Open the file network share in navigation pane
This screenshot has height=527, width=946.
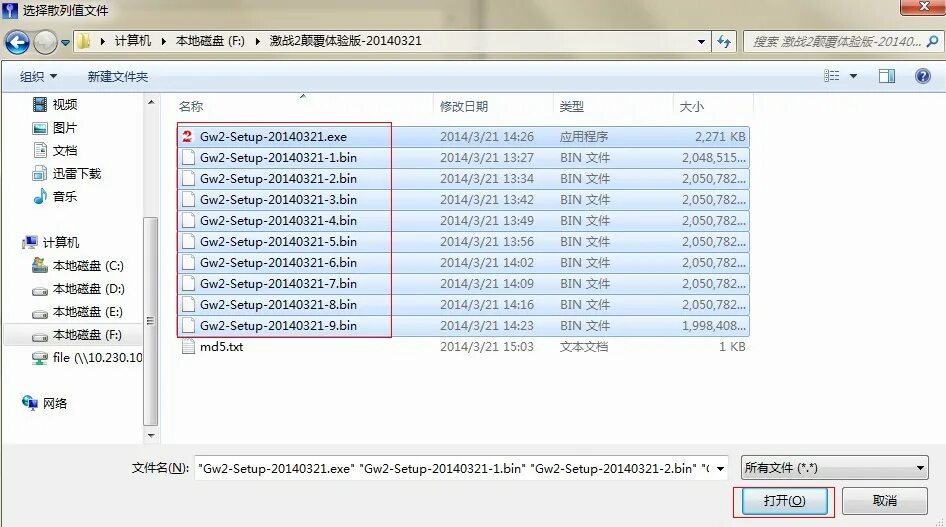(87, 358)
